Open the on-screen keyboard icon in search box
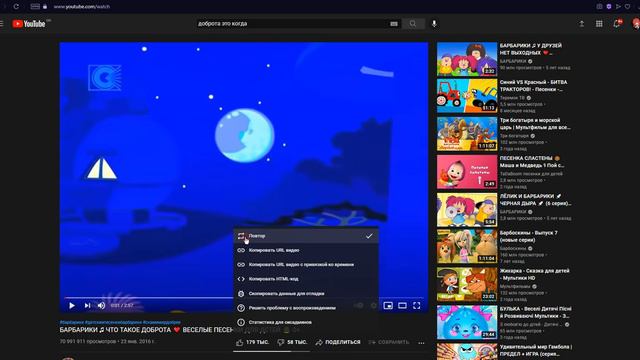Image resolution: width=640 pixels, height=360 pixels. click(393, 24)
